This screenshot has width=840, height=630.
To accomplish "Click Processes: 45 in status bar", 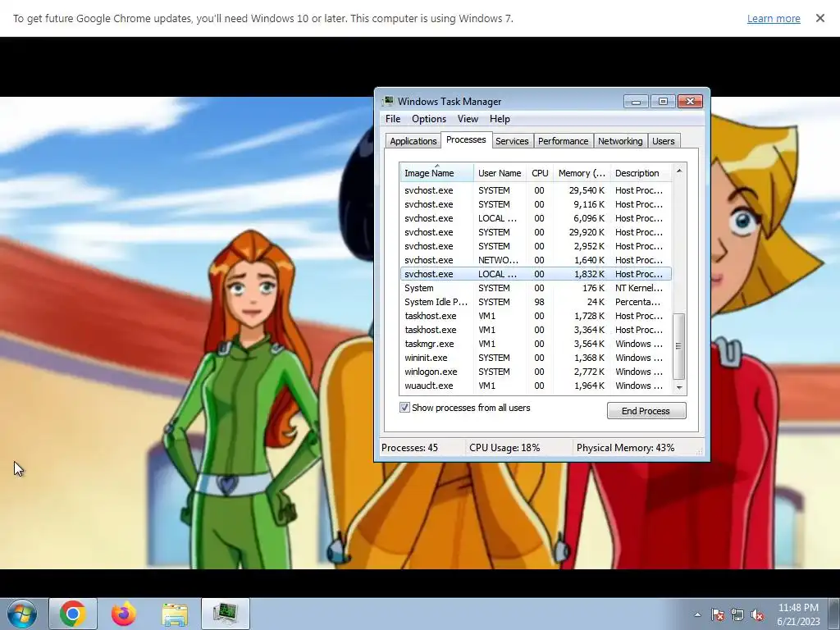I will [409, 448].
